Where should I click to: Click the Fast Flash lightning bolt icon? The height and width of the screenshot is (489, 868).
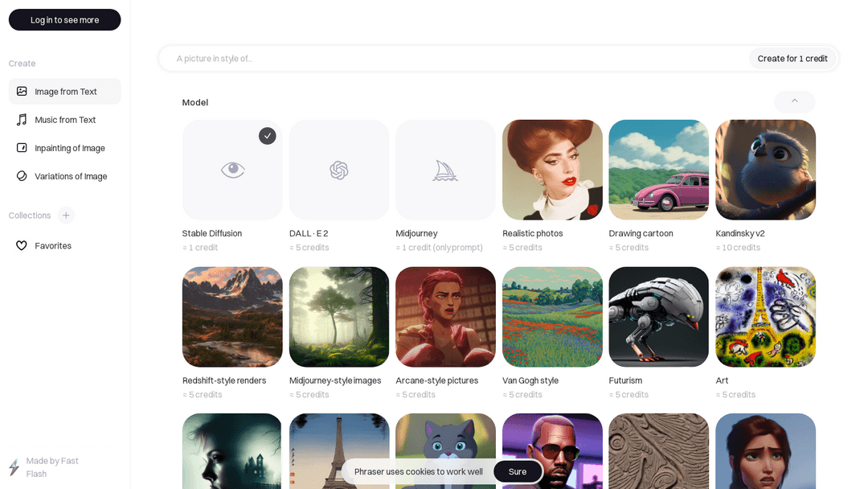pos(14,466)
